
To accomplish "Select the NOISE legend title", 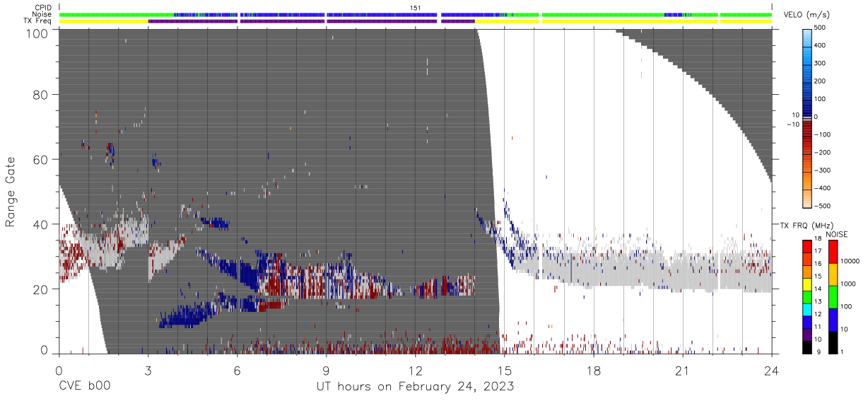I will tap(838, 234).
